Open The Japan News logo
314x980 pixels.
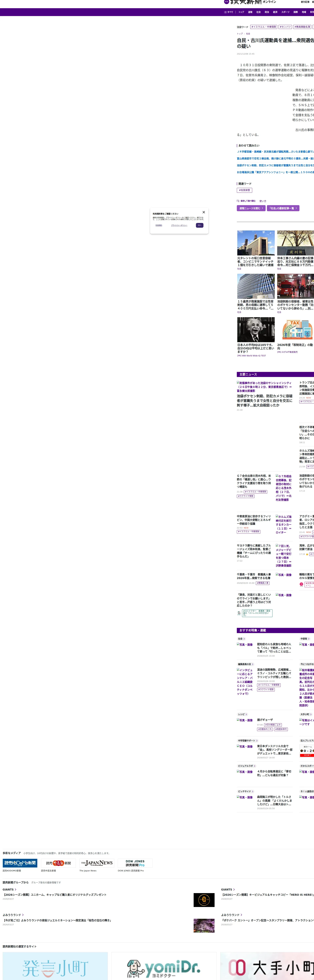coord(97,863)
